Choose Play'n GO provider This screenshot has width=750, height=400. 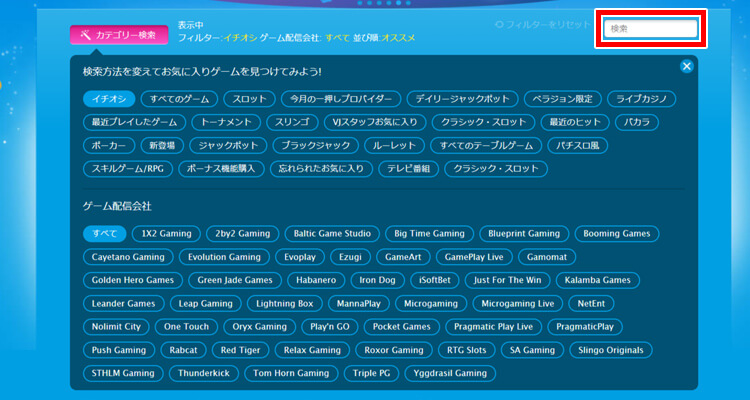(x=330, y=327)
